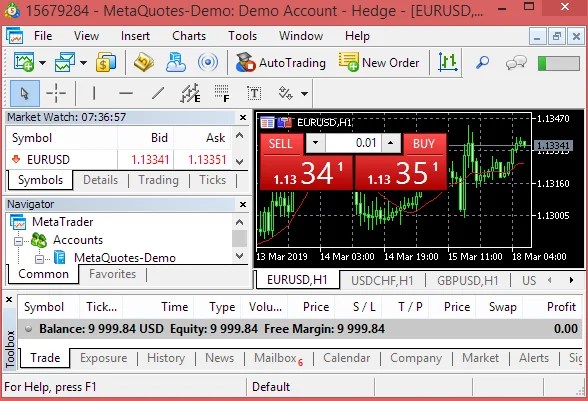The image size is (588, 401).
Task: Click the bar chart type icon
Action: pos(448,62)
